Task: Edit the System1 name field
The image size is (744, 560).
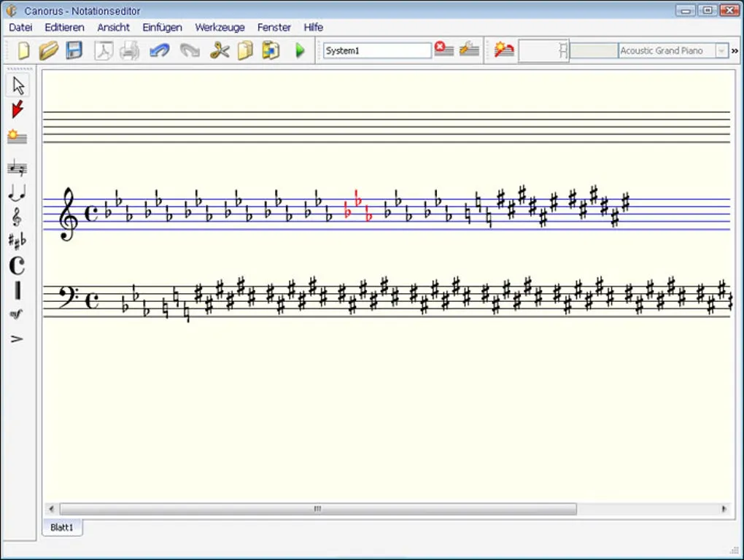Action: [x=377, y=50]
